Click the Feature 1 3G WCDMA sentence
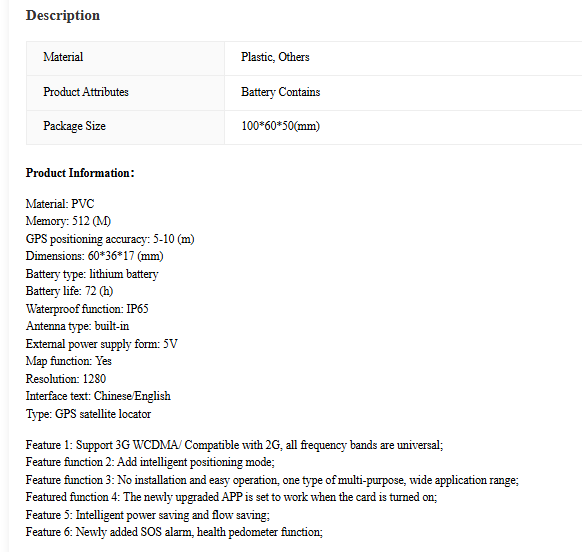This screenshot has width=582, height=552. point(234,445)
